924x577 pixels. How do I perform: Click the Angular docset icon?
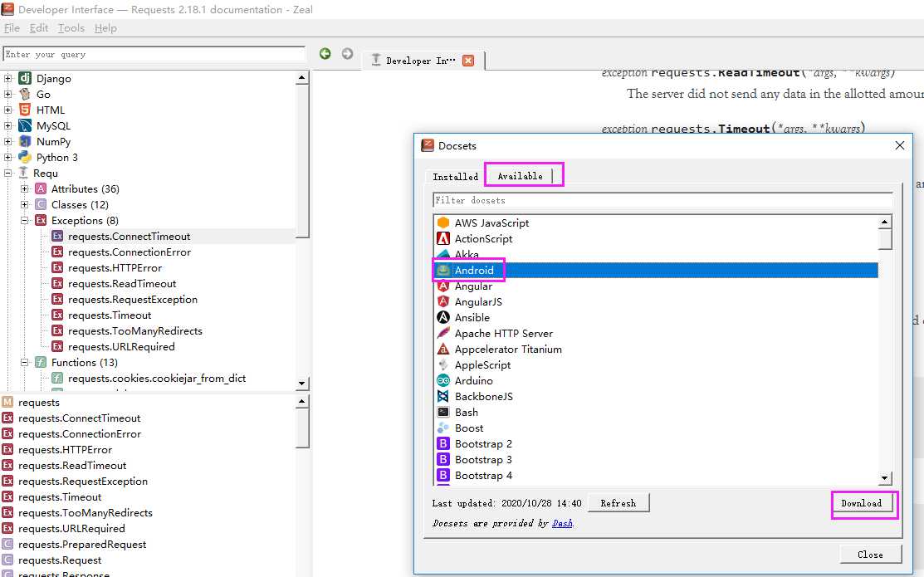[x=443, y=286]
